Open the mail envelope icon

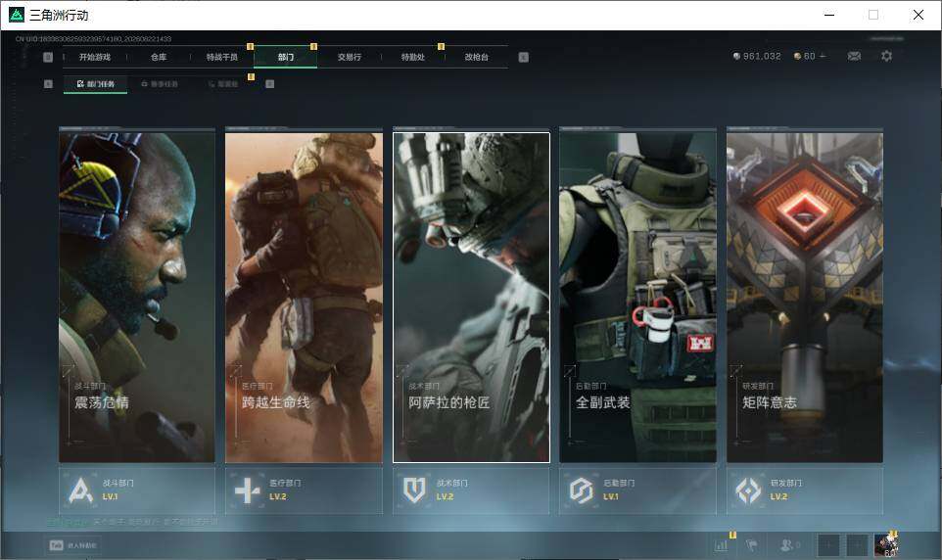(x=854, y=56)
